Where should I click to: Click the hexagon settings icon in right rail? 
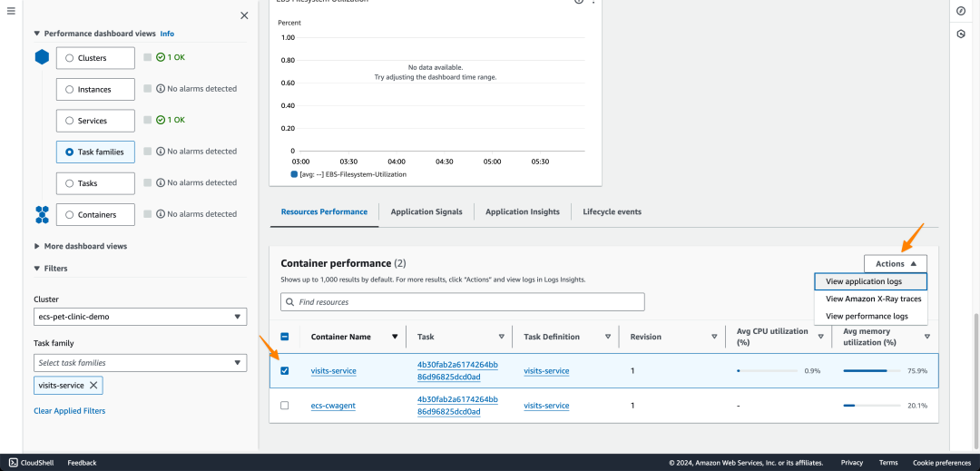pyautogui.click(x=961, y=34)
